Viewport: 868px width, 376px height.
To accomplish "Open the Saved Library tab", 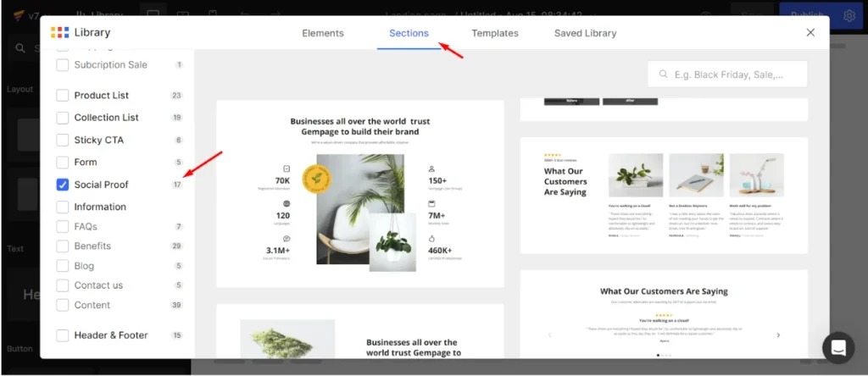I will point(585,33).
